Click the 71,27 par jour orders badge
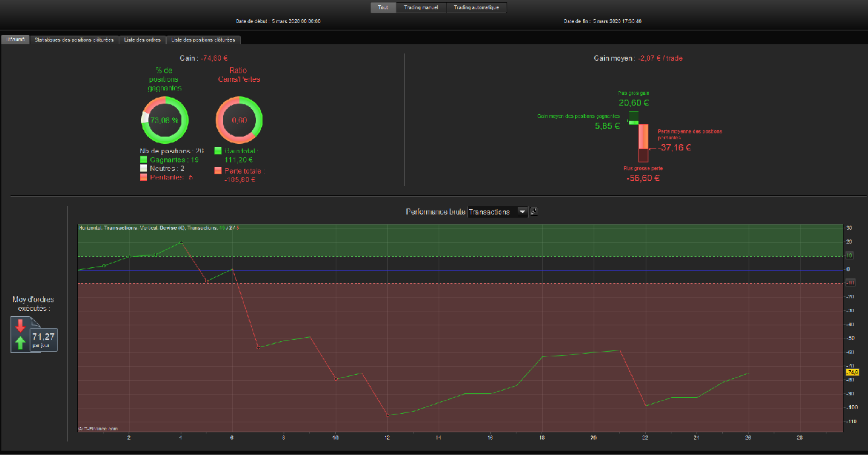This screenshot has height=456, width=868. (44, 340)
